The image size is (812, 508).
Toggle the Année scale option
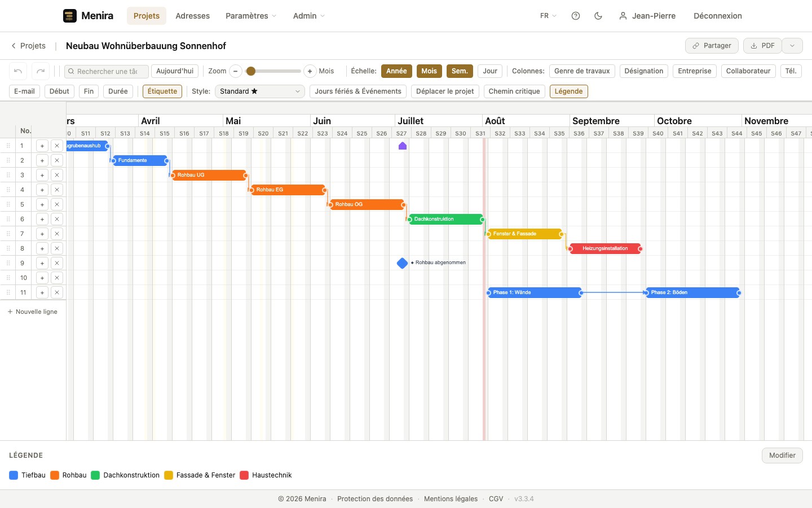pyautogui.click(x=396, y=71)
